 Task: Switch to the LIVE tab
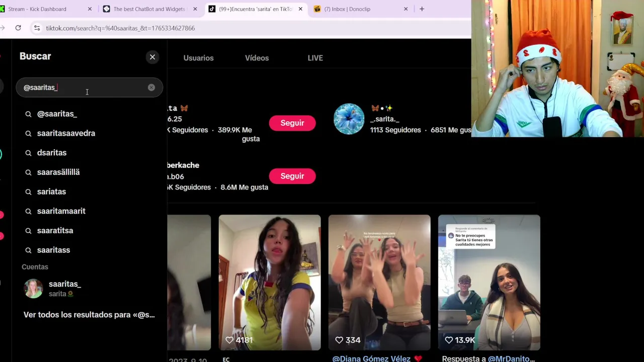[x=315, y=58]
